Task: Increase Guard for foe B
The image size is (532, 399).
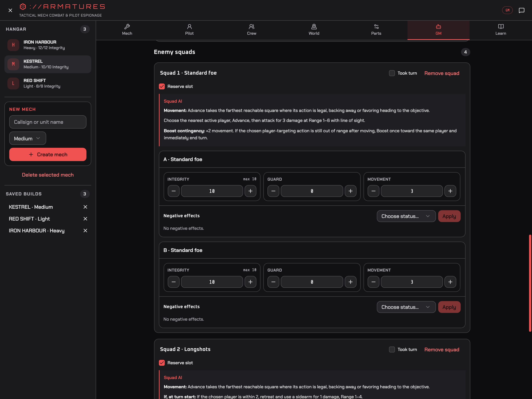Action: click(350, 282)
